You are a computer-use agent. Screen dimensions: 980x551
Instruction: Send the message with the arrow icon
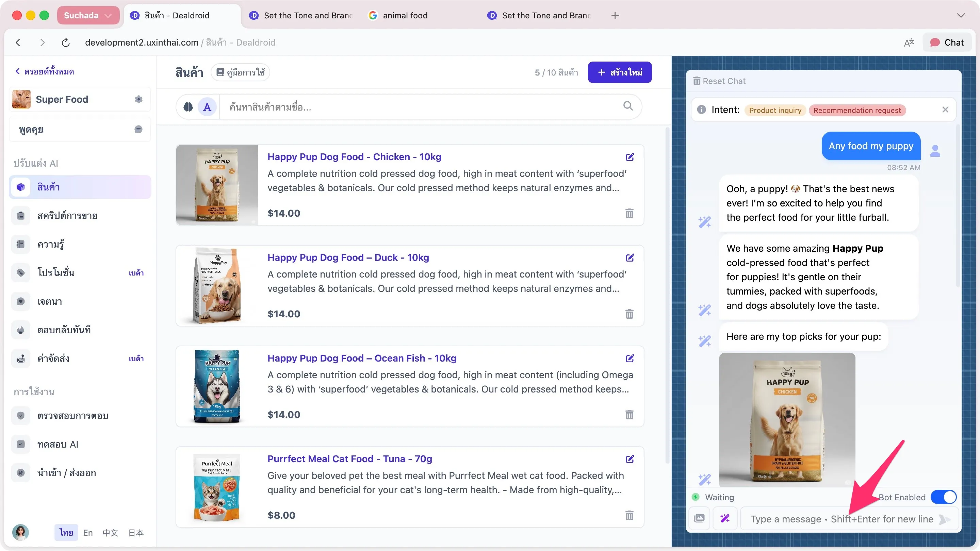coord(945,519)
